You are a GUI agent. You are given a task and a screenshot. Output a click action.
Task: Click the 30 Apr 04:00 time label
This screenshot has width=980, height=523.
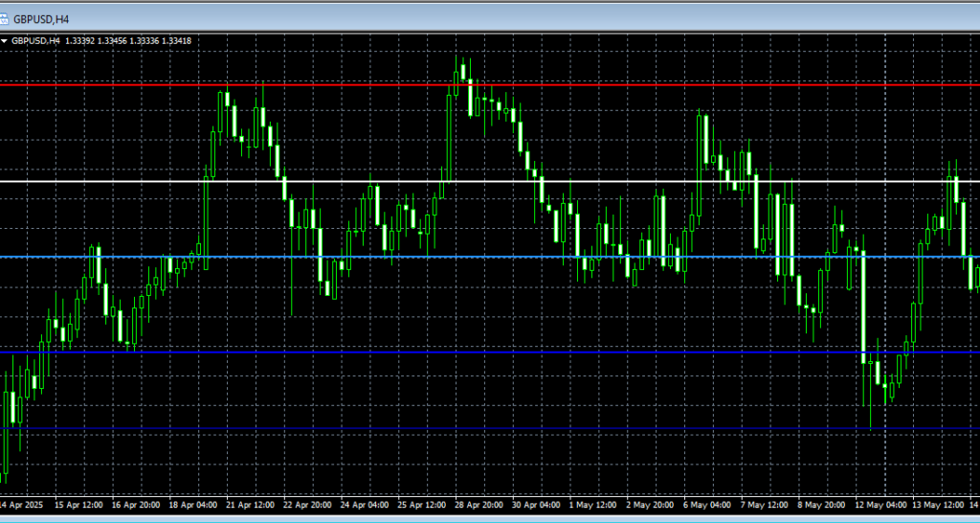click(536, 505)
